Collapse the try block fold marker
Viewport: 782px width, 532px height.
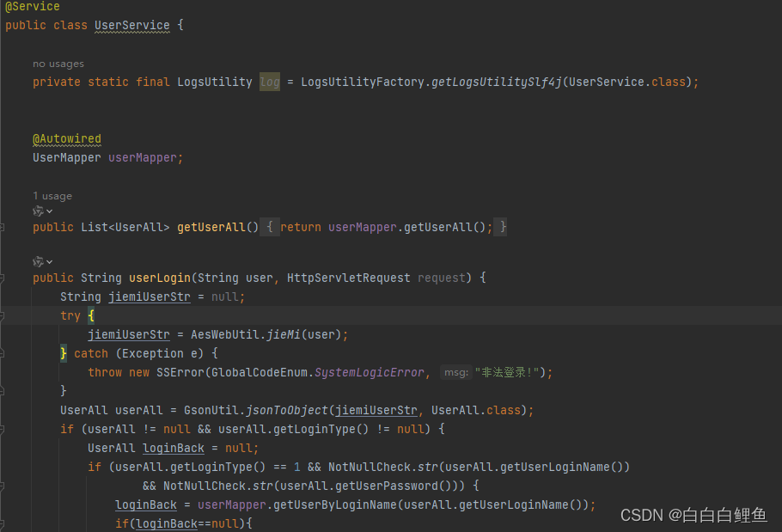[3, 315]
